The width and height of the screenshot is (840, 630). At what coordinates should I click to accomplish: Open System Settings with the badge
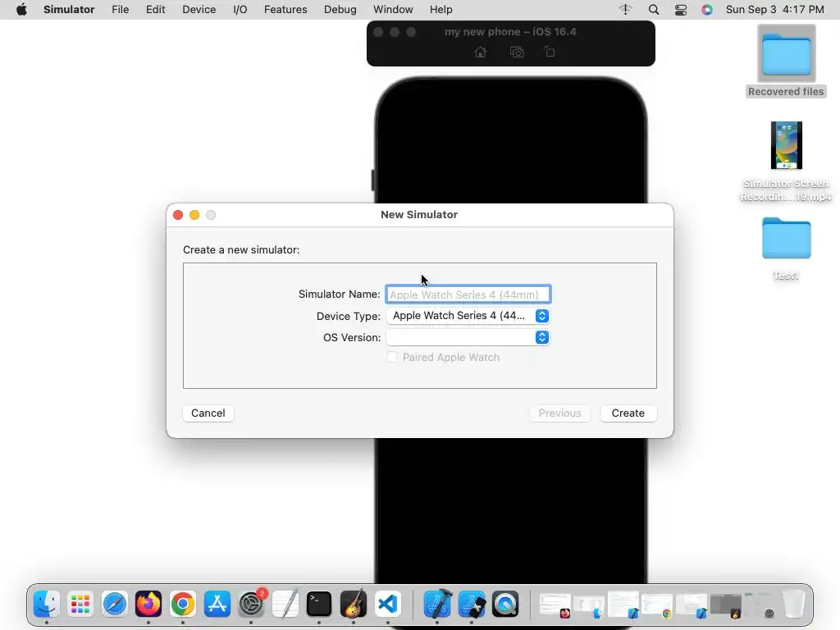[251, 605]
